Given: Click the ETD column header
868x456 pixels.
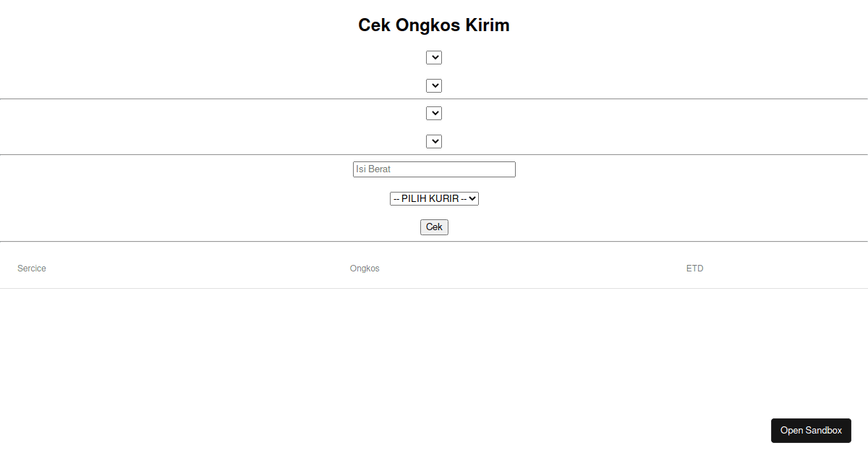Looking at the screenshot, I should 694,268.
